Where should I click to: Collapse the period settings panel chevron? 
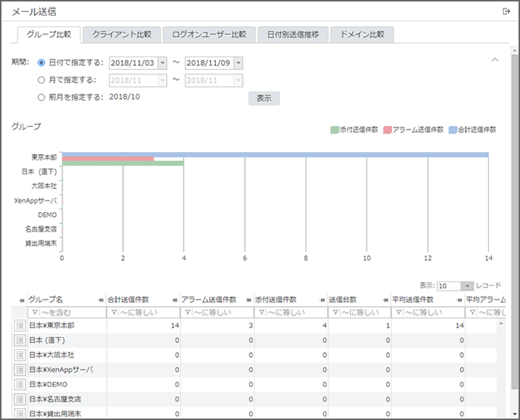495,60
